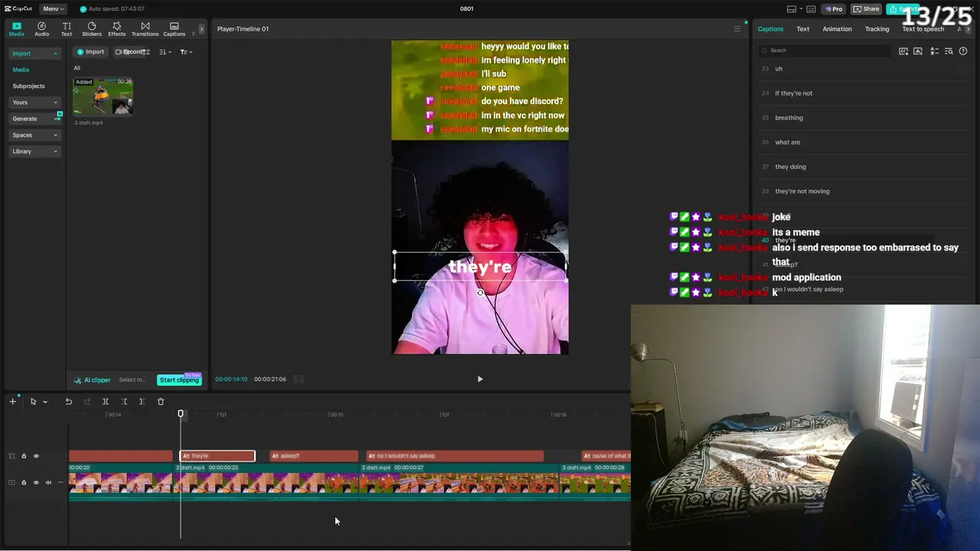The height and width of the screenshot is (551, 980).
Task: Open the Text panel in the top-left toolbar
Action: coord(67,29)
